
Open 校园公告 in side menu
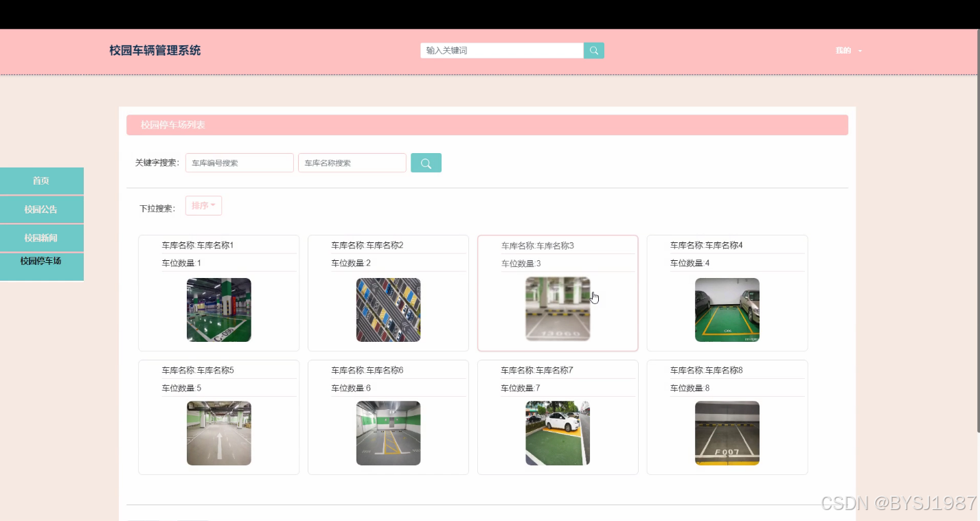point(41,209)
